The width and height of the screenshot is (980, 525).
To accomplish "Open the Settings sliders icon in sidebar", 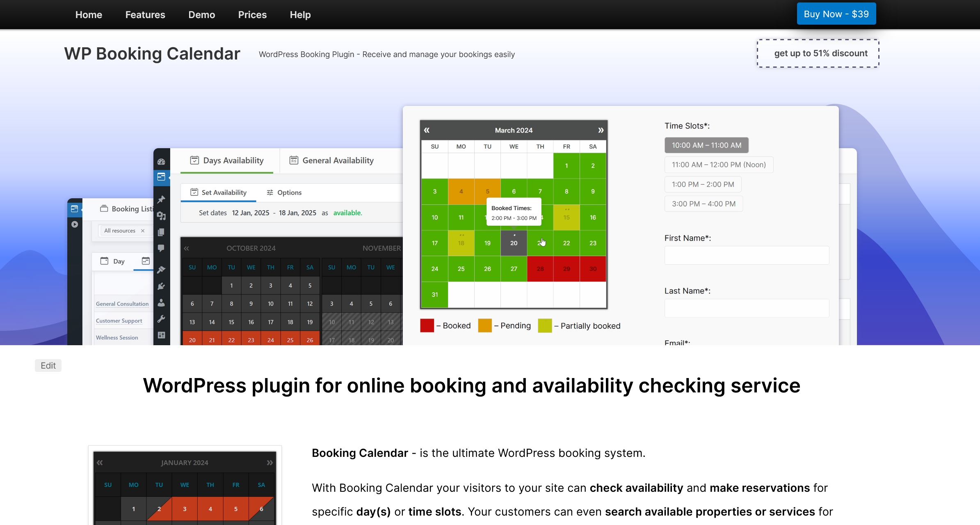I will coord(161,335).
